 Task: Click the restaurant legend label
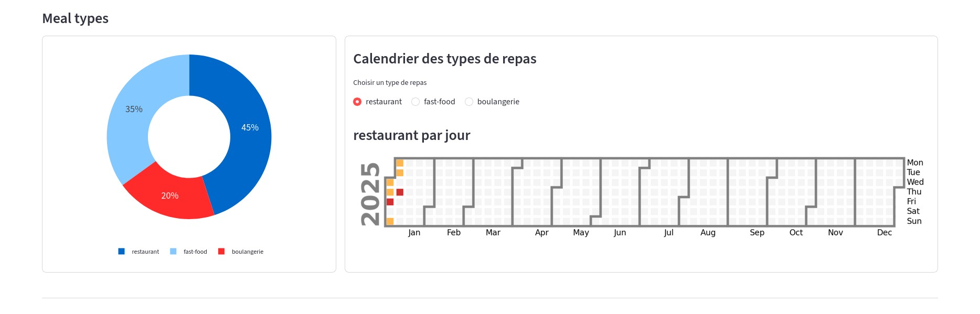(x=145, y=252)
